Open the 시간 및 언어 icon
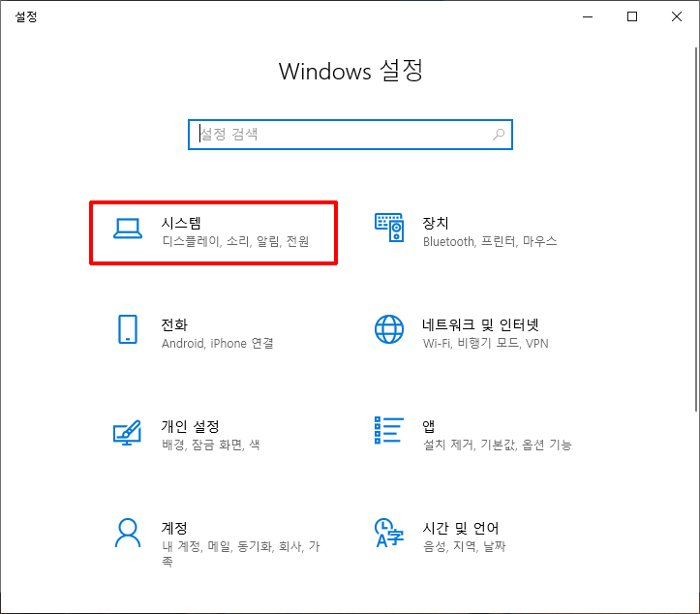The image size is (700, 614). click(389, 533)
